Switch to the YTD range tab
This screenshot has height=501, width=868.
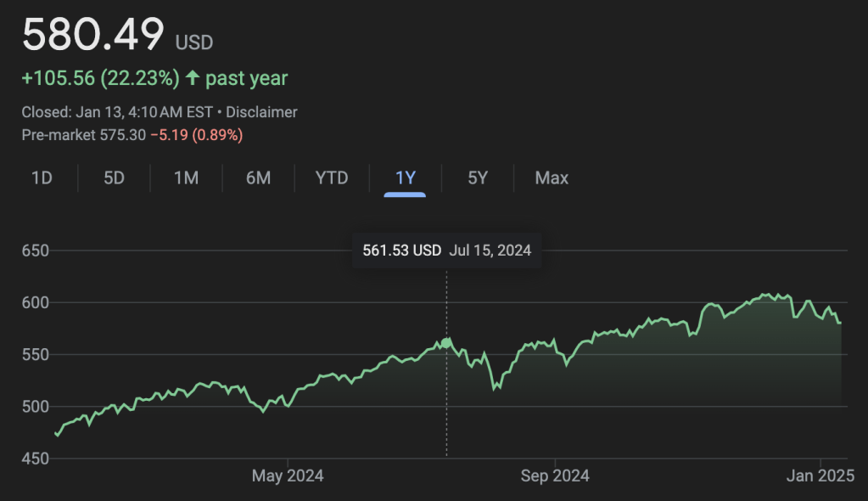coord(332,178)
